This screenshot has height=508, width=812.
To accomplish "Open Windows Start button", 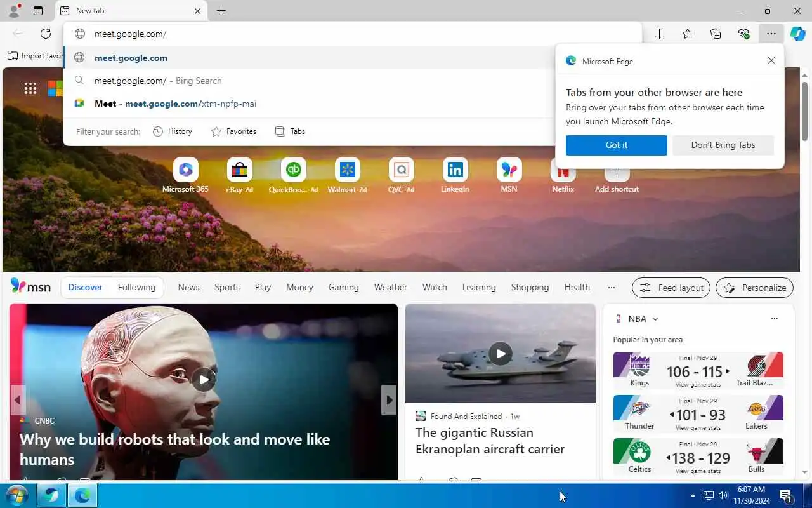I will pyautogui.click(x=16, y=495).
